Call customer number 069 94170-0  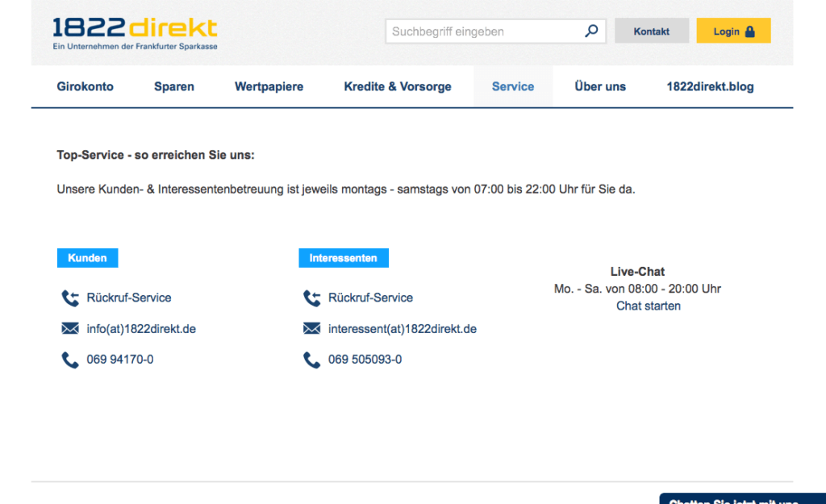tap(120, 359)
